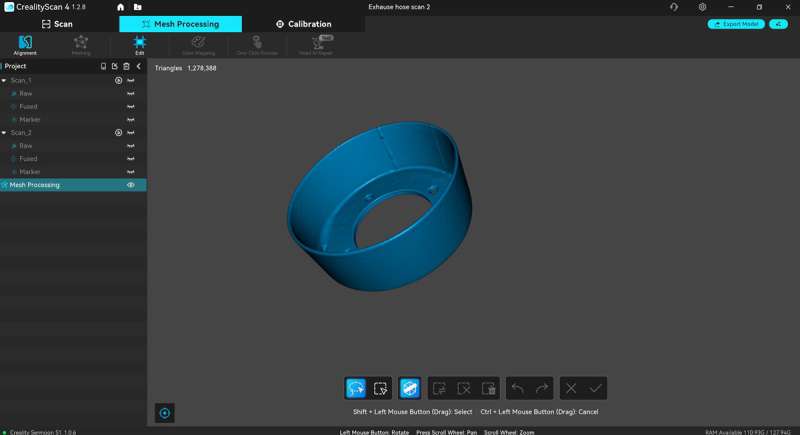
Task: Click the Export Model button
Action: (x=735, y=24)
